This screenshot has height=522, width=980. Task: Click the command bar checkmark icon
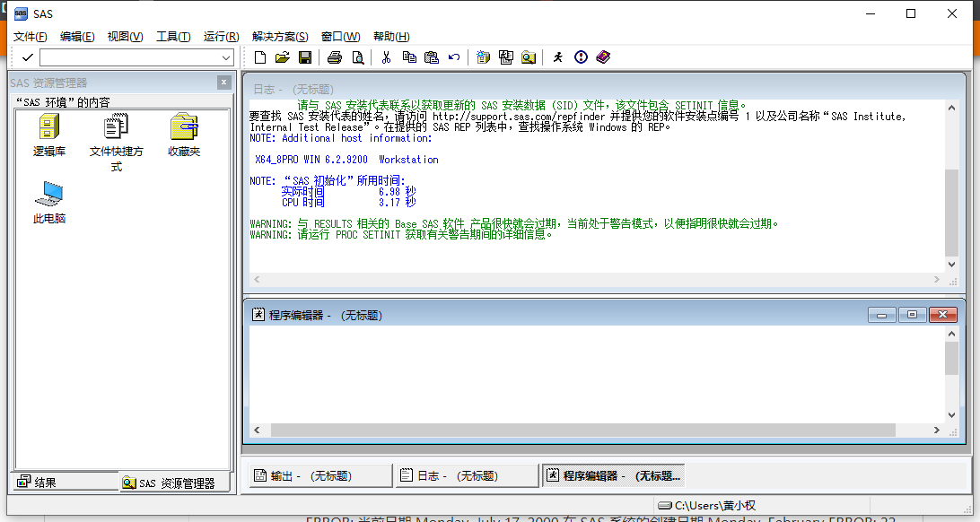click(x=27, y=57)
